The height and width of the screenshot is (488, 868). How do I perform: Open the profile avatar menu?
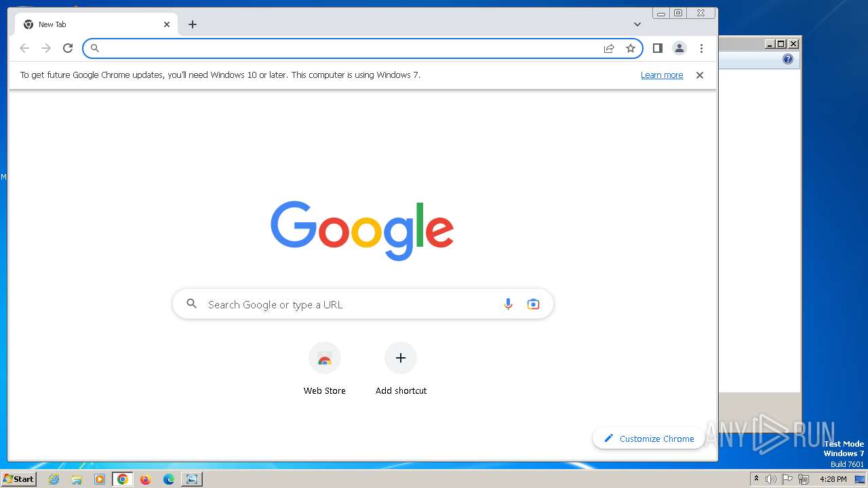tap(679, 48)
